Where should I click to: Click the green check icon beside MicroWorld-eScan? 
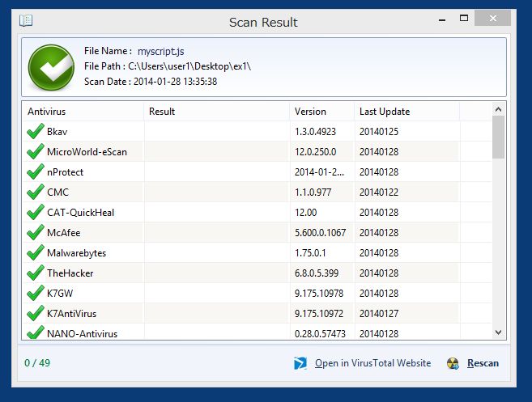pos(36,151)
